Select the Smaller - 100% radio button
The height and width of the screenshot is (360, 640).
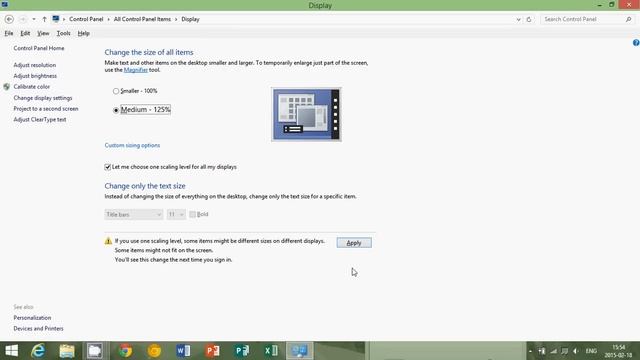pos(116,91)
